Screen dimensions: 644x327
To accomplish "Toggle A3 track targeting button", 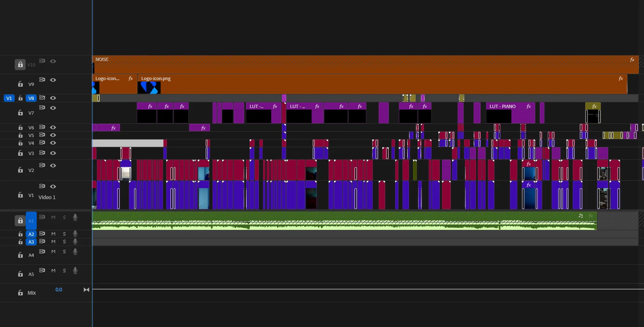I will (31, 242).
